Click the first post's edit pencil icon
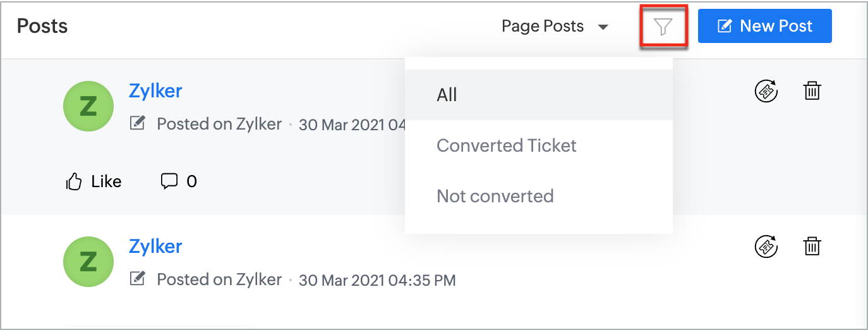The width and height of the screenshot is (868, 330). (x=137, y=123)
